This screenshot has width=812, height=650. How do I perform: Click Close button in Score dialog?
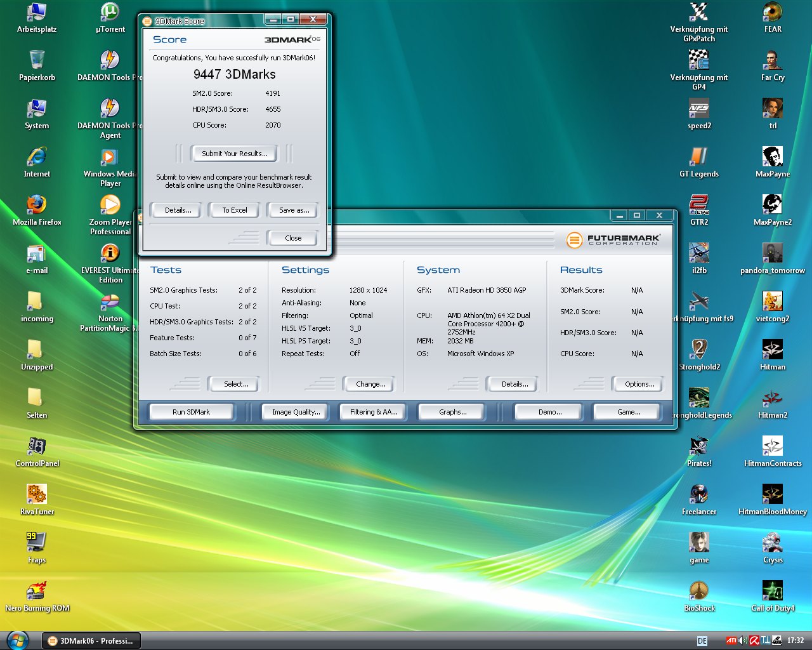tap(293, 238)
